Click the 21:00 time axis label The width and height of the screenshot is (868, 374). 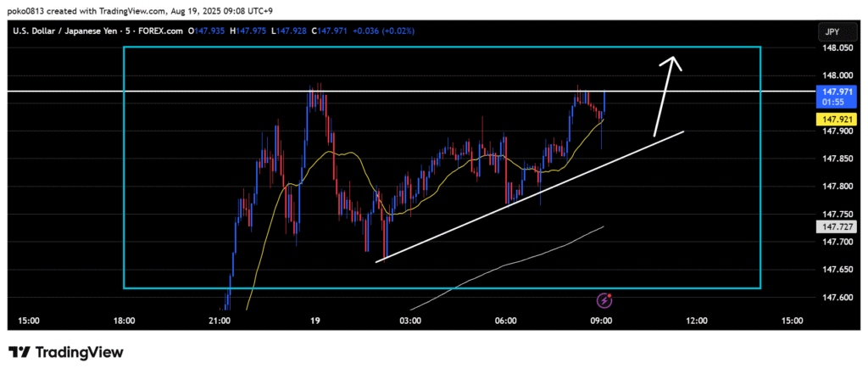pyautogui.click(x=220, y=321)
